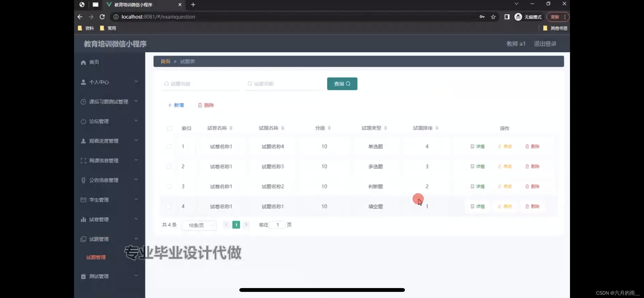Expand the 个人中心 sidebar menu
Screen dimensions: 644x298
(109, 82)
